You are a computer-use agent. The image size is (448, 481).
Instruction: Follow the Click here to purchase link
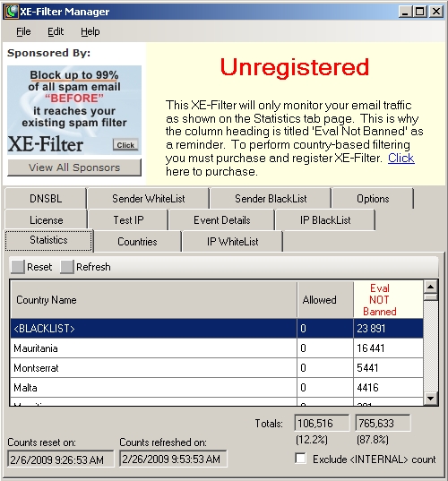[401, 158]
